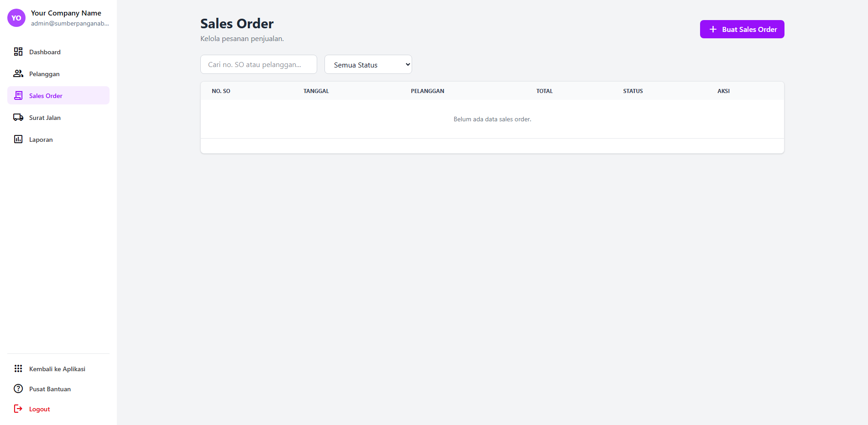Expand the status selector next to search
This screenshot has width=868, height=425.
368,64
